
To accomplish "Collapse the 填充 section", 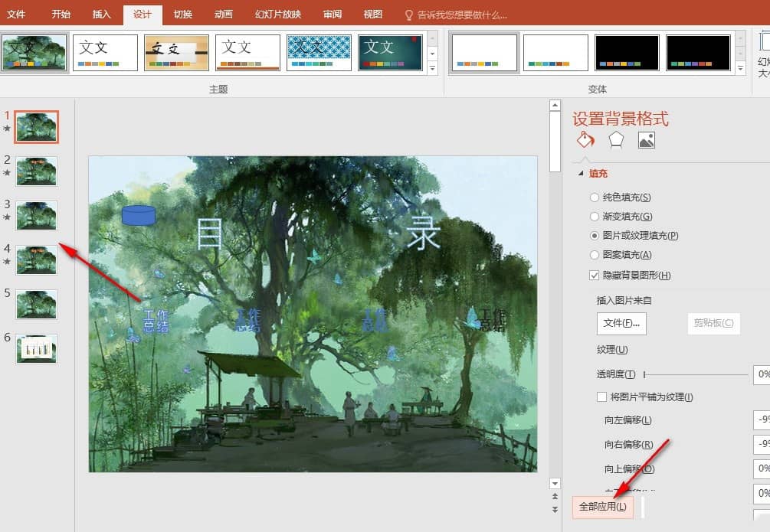I will click(x=581, y=174).
